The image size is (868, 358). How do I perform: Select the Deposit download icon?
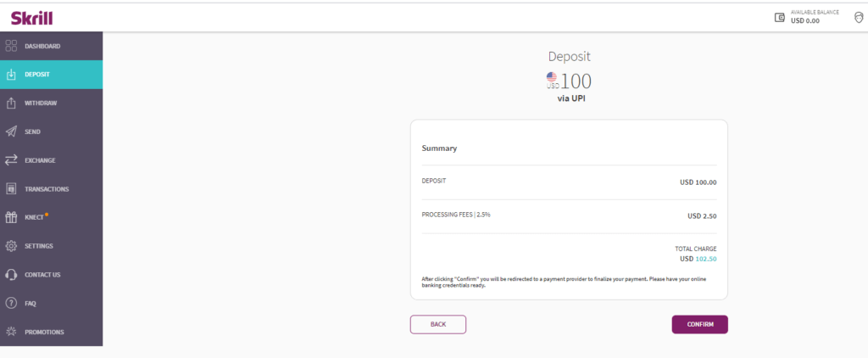point(11,75)
